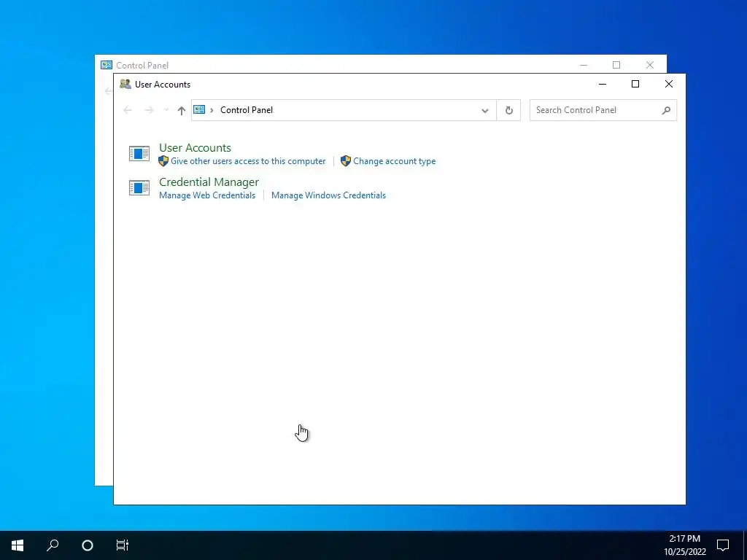Open Task View on the taskbar
747x560 pixels.
(123, 545)
